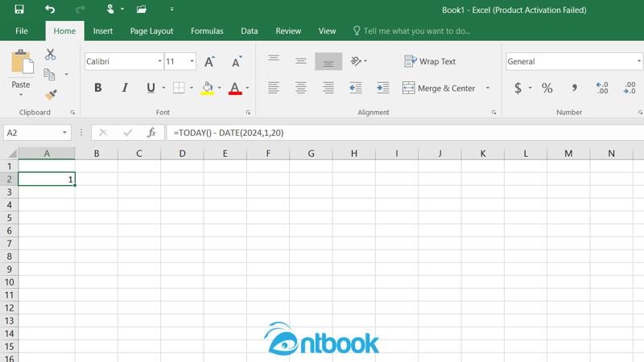Save the workbook with the floppy disk icon
The width and height of the screenshot is (644, 362).
tap(19, 9)
